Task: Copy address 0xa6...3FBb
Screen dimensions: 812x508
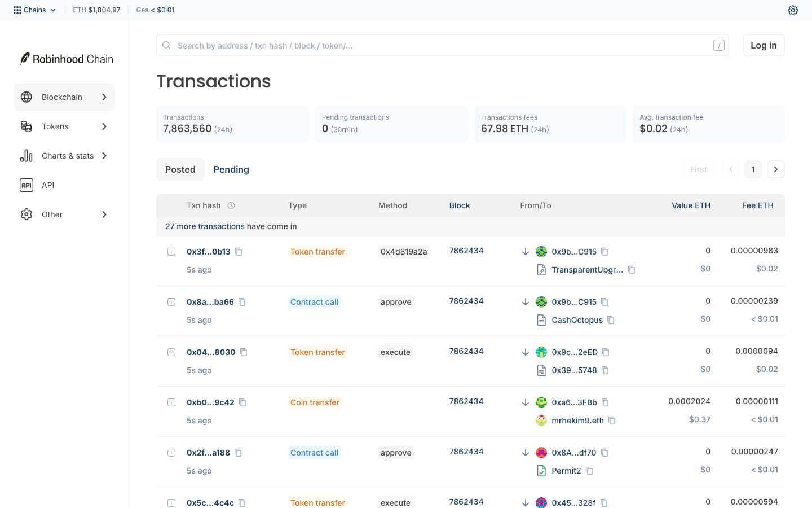Action: (605, 402)
